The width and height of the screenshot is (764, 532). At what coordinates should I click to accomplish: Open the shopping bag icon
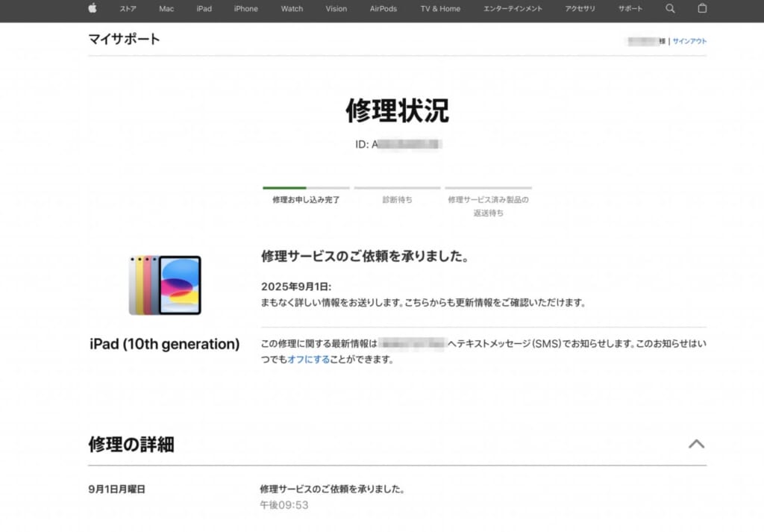[702, 7]
